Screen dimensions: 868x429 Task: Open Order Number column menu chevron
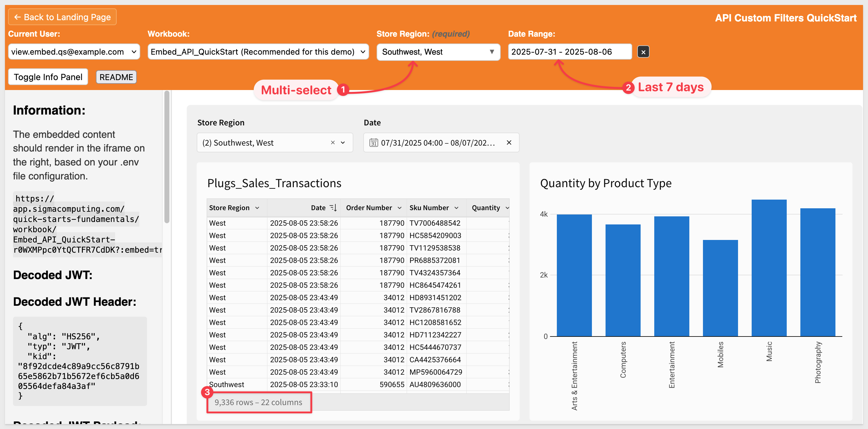(400, 208)
